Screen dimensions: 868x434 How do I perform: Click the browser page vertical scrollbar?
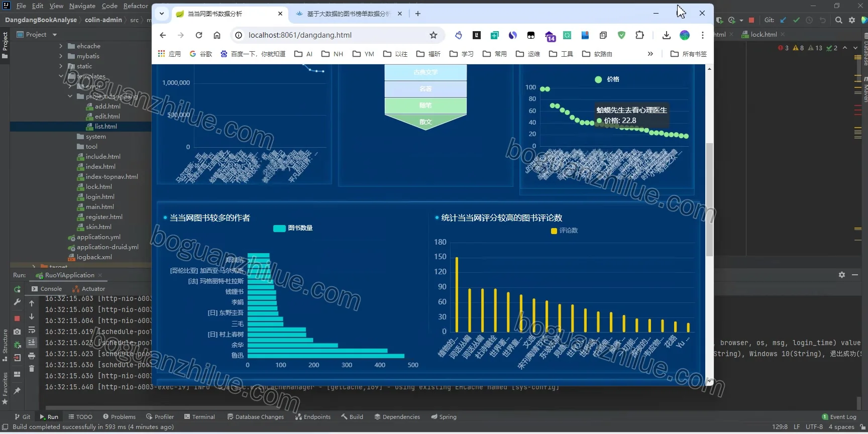click(709, 199)
